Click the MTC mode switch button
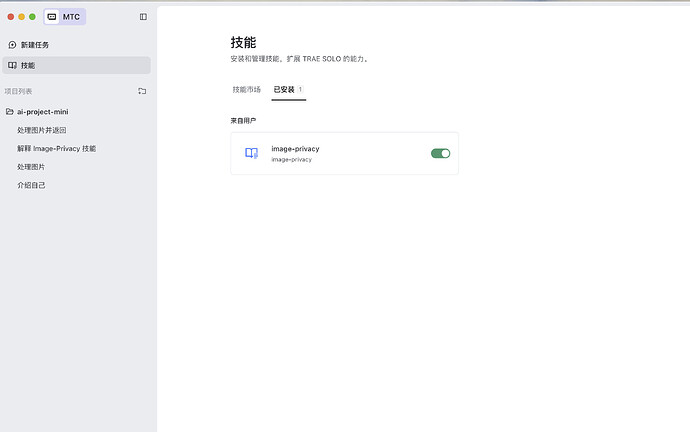 [65, 17]
